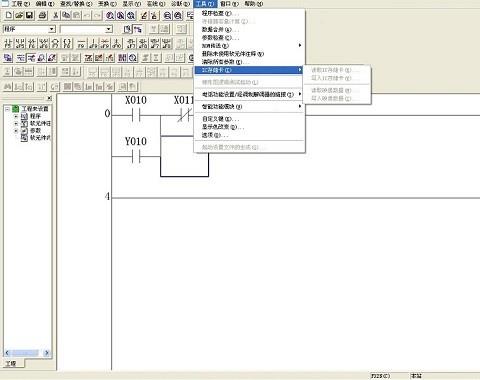The image size is (480, 380).
Task: Click the X011 normally closed contact
Action: [x=184, y=115]
